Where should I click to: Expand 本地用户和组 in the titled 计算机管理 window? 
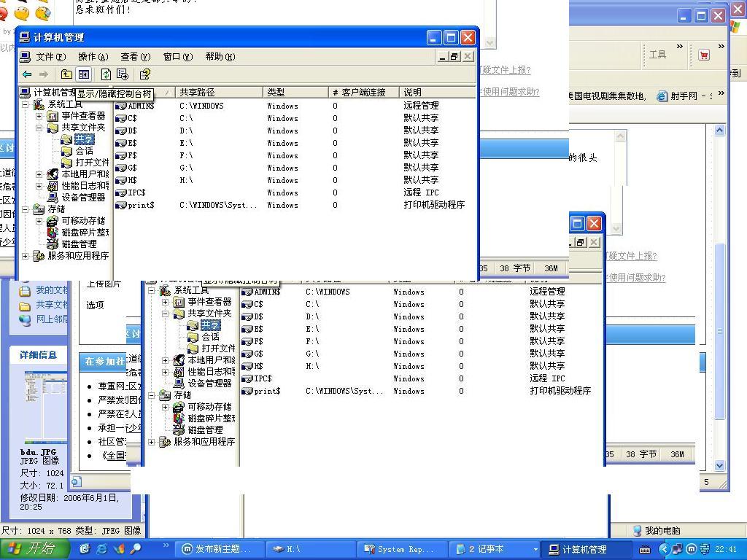[x=39, y=174]
